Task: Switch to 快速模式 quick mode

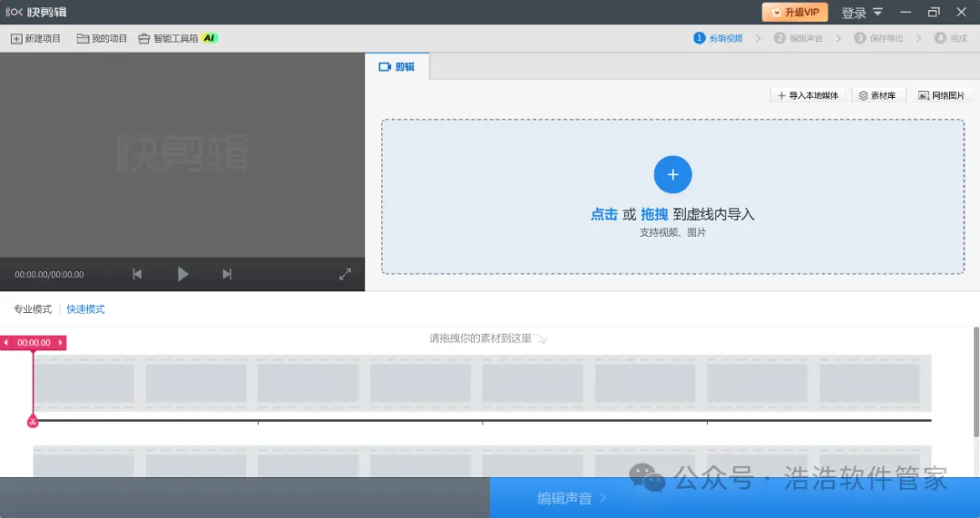Action: pyautogui.click(x=85, y=309)
